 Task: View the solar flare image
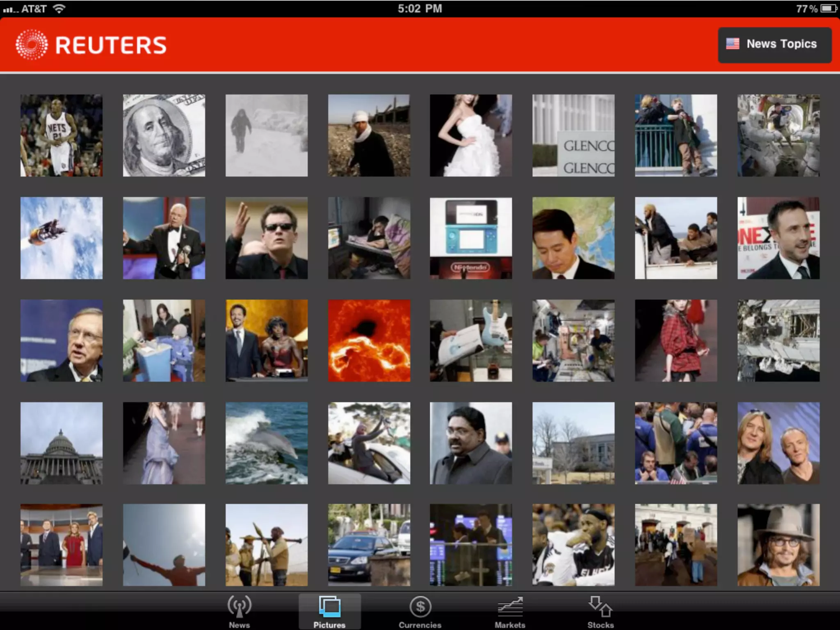[369, 341]
